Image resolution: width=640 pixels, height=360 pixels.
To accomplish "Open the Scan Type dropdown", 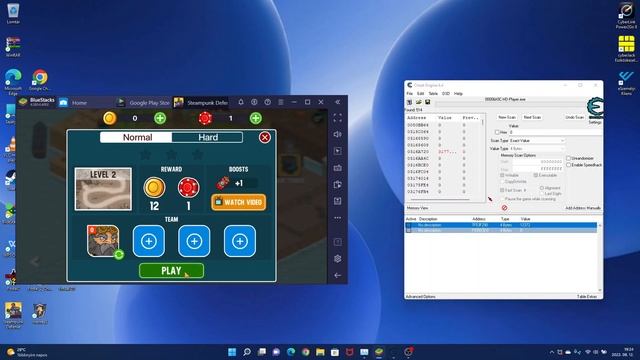I will 537,140.
